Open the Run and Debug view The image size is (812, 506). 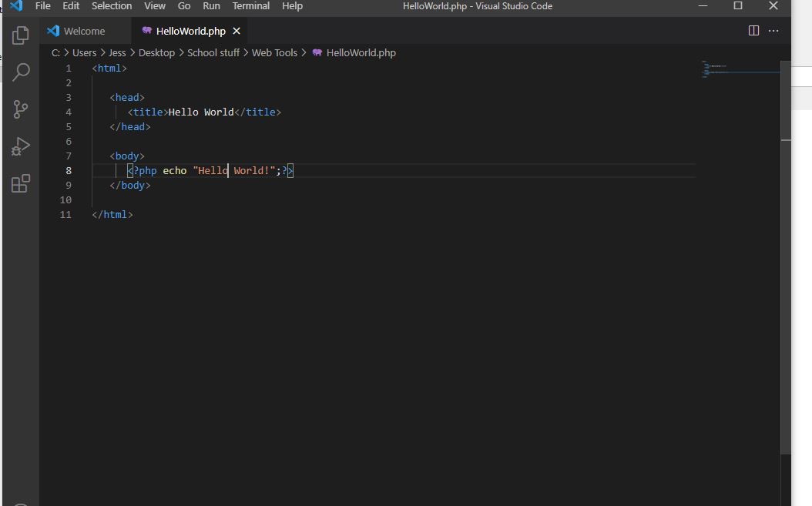pyautogui.click(x=21, y=146)
